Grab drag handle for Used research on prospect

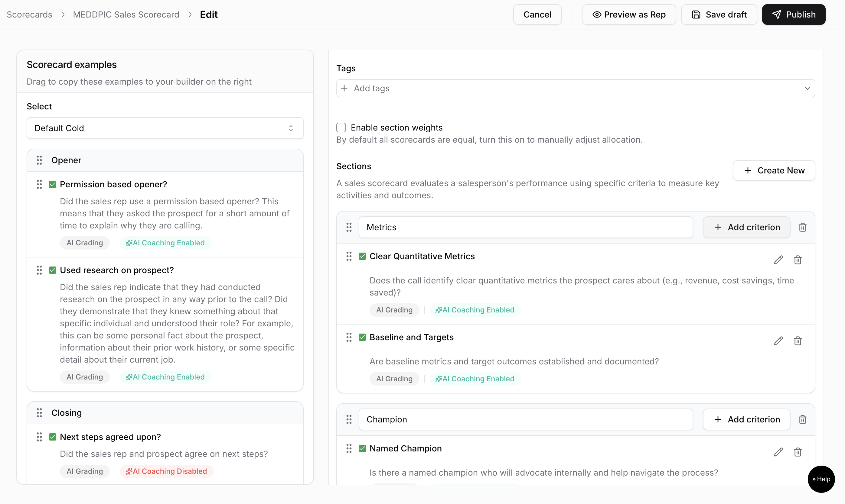point(39,270)
